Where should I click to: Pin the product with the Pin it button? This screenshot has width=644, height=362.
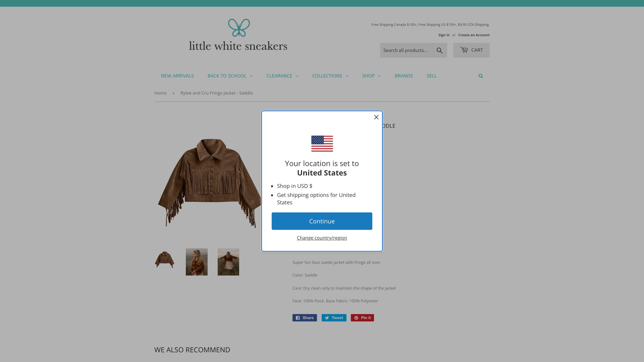(x=362, y=318)
